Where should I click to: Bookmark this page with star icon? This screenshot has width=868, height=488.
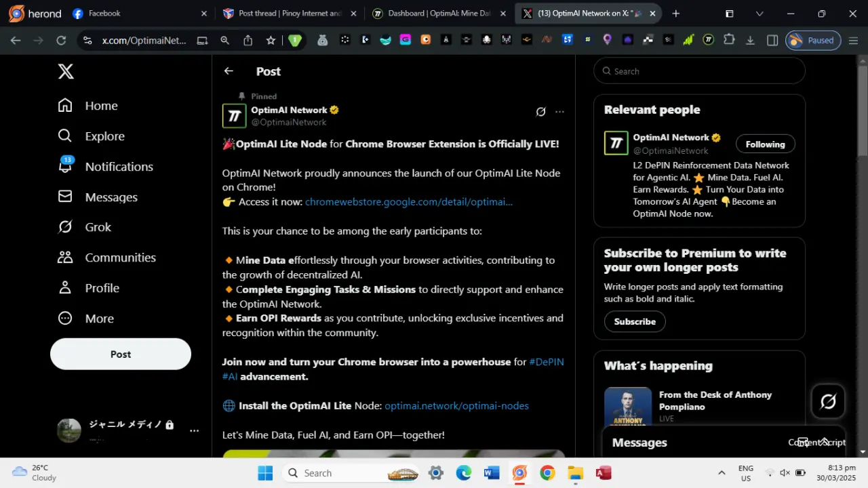click(271, 41)
